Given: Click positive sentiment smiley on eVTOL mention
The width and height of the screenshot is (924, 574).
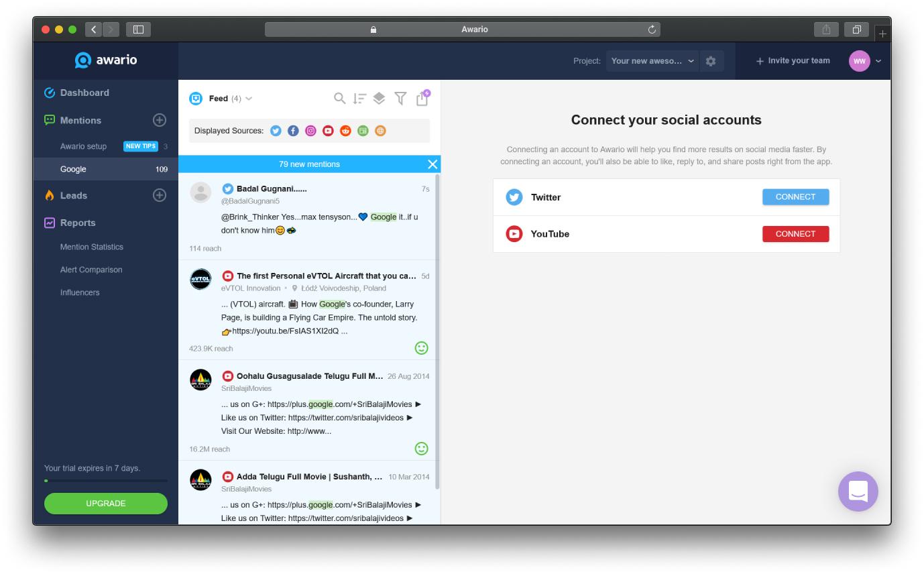Looking at the screenshot, I should tap(421, 348).
